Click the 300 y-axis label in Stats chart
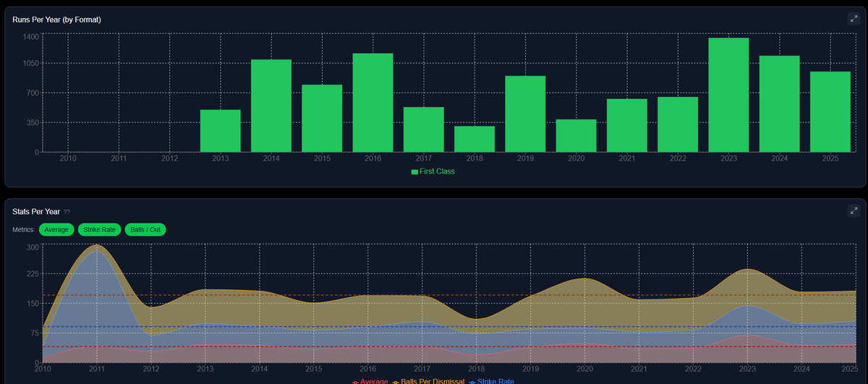Screen dimensions: 868x384 pyautogui.click(x=33, y=247)
